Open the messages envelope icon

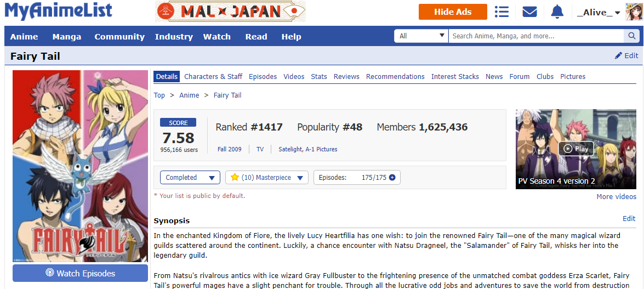click(x=529, y=12)
